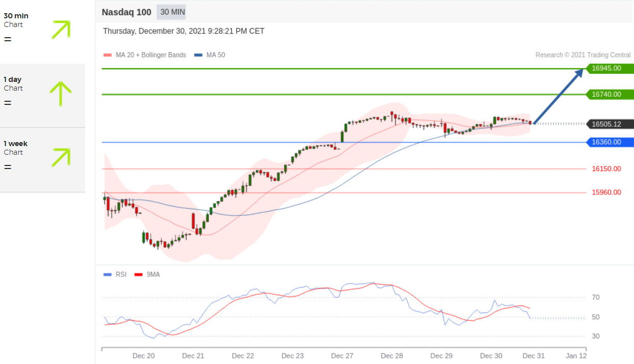Screen dimensions: 634x364
Task: Click the Dec 28 date axis label
Action: (392, 356)
